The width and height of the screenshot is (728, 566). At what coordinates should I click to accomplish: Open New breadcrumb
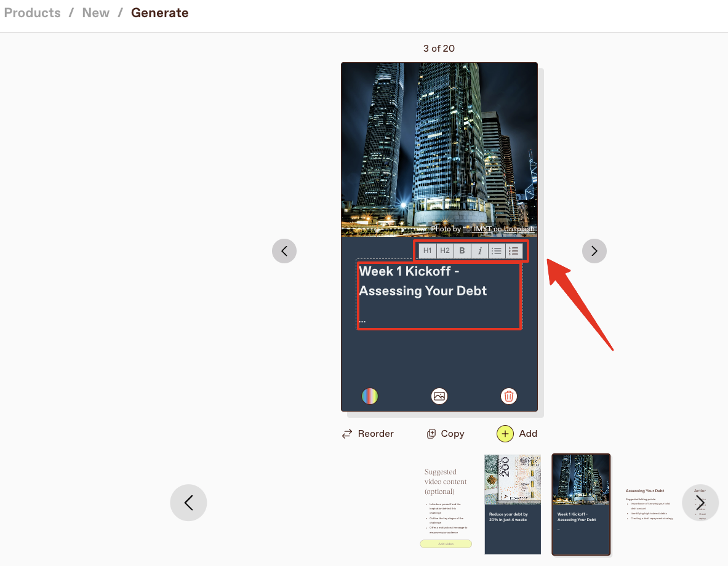(x=95, y=13)
